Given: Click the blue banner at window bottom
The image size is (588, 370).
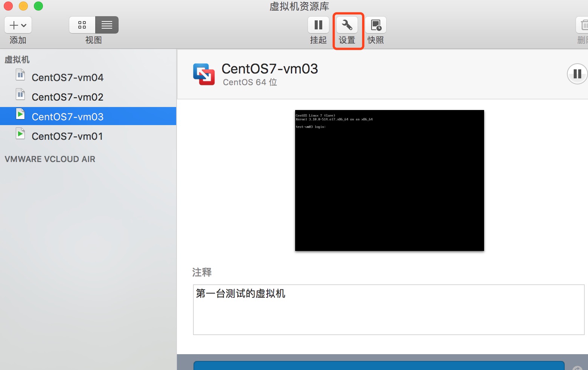Looking at the screenshot, I should click(x=379, y=365).
